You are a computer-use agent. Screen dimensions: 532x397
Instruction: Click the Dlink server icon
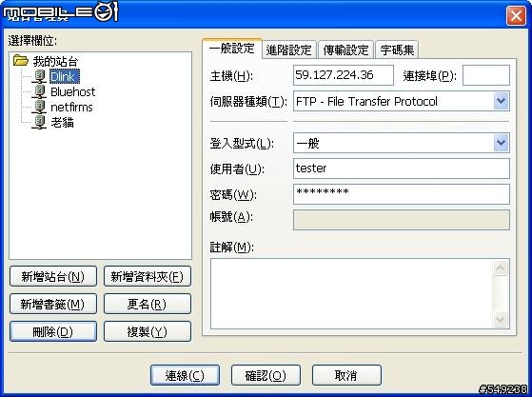coord(39,76)
